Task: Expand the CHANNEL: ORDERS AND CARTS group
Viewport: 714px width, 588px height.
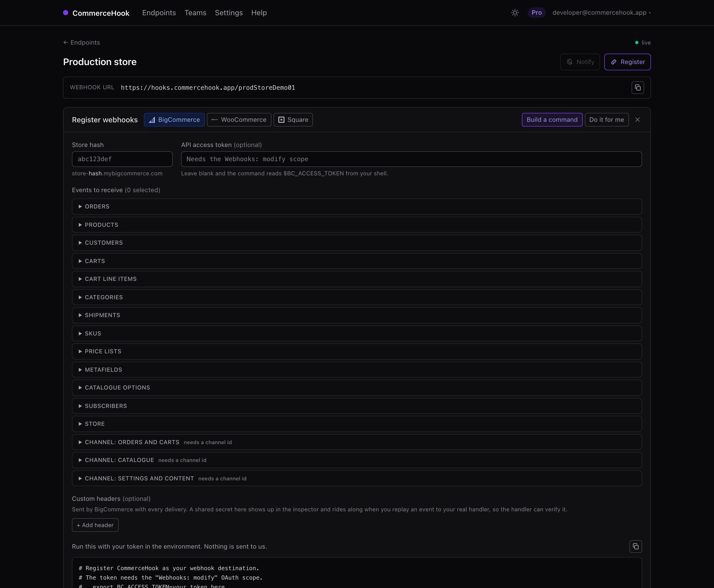Action: tap(357, 442)
